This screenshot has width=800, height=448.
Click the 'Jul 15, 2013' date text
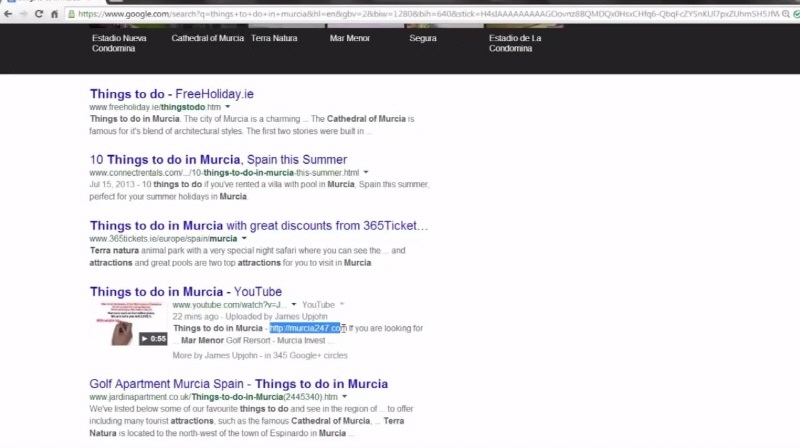(x=112, y=184)
